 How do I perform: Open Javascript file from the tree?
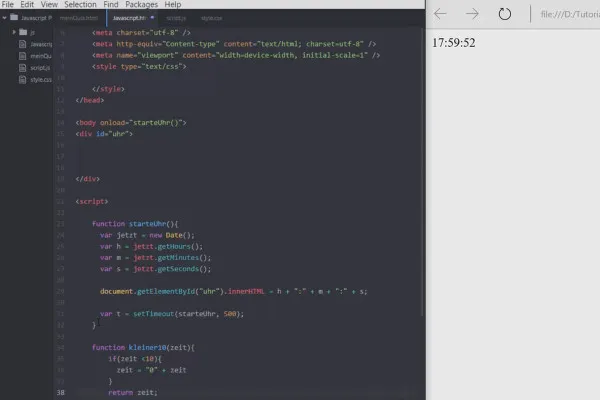tap(41, 44)
